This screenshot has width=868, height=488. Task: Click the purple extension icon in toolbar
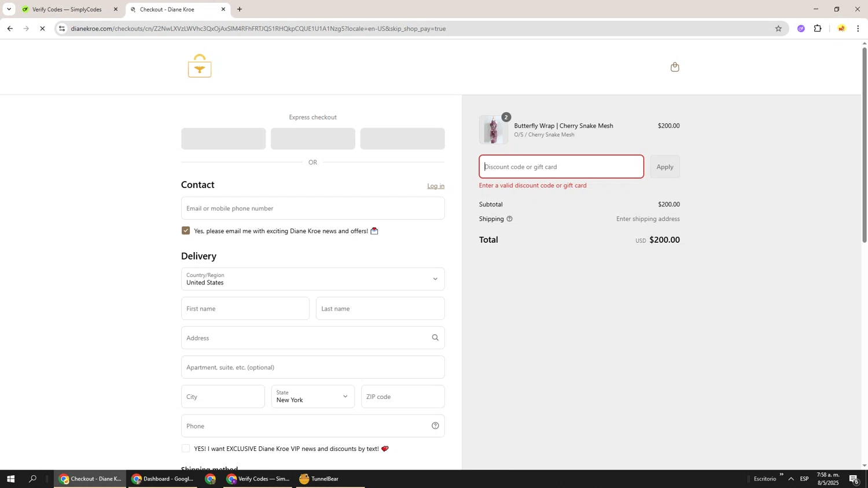801,28
